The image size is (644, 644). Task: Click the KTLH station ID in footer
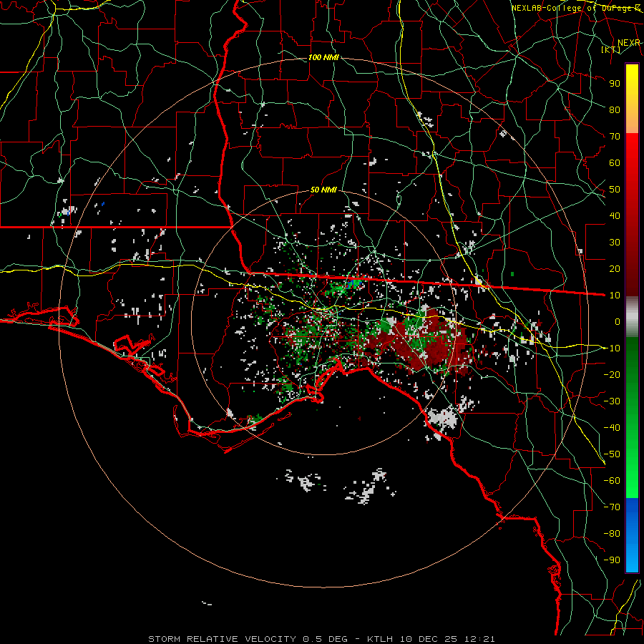tap(380, 639)
